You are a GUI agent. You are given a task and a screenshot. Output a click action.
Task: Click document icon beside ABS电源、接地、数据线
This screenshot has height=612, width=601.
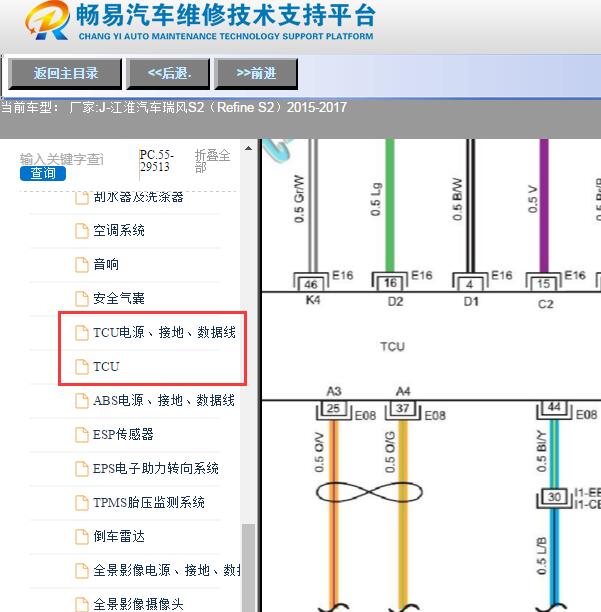[82, 400]
